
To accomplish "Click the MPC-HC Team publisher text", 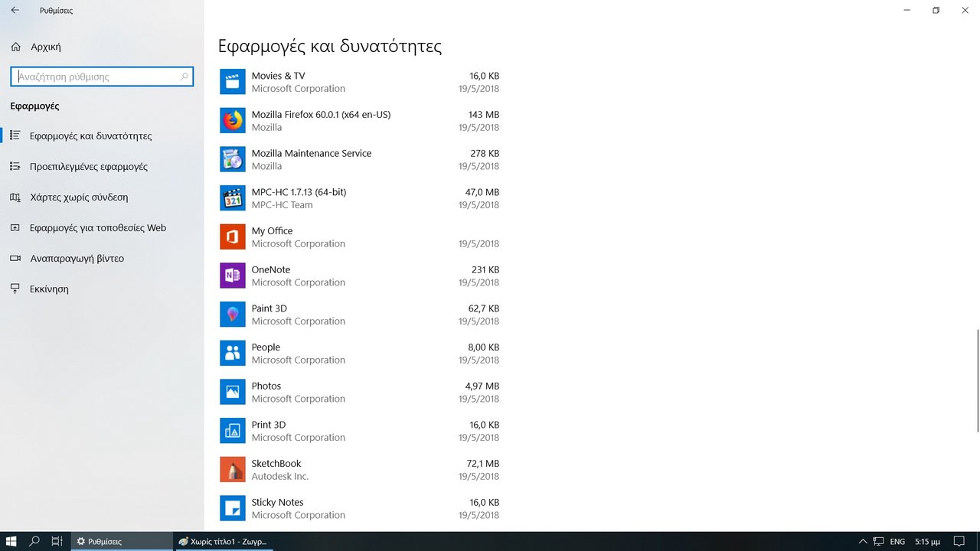I will click(x=282, y=204).
